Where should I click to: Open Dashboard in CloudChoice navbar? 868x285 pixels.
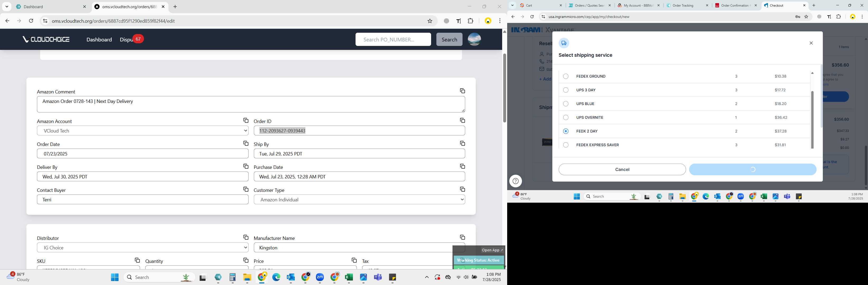(99, 39)
